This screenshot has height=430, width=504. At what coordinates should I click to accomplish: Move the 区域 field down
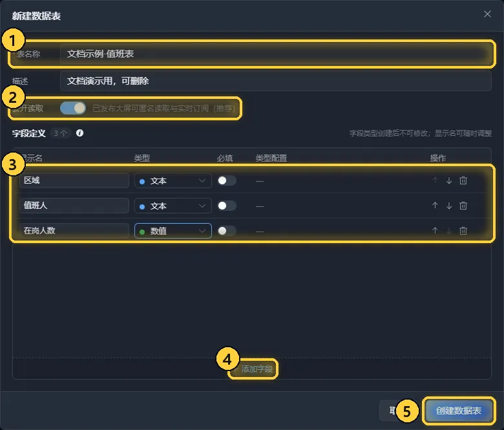(x=449, y=180)
